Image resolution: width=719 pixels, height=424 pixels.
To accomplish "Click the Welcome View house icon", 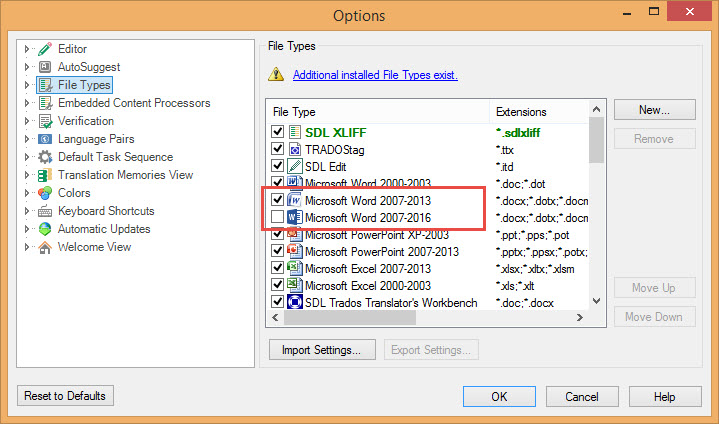I will pos(45,247).
